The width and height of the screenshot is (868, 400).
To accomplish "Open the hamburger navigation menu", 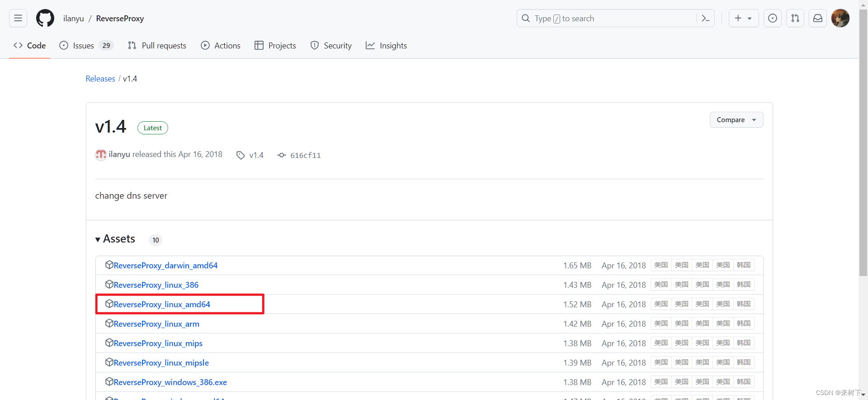I will tap(18, 18).
